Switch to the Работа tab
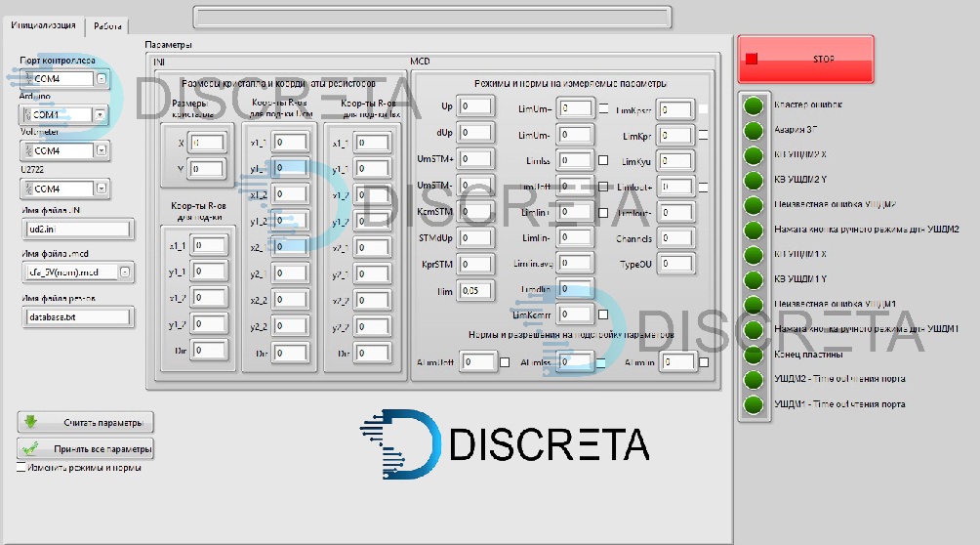The height and width of the screenshot is (545, 980). (x=109, y=26)
